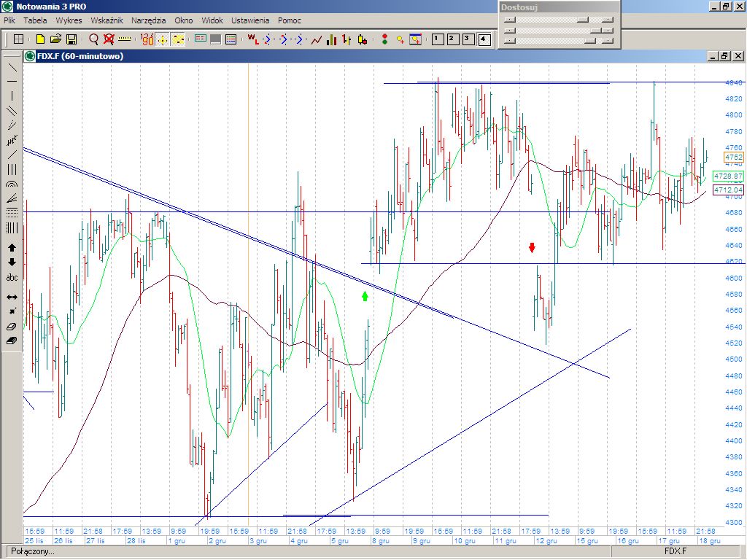Select the fan lines drawing tool
This screenshot has height=560, width=747.
[12, 198]
